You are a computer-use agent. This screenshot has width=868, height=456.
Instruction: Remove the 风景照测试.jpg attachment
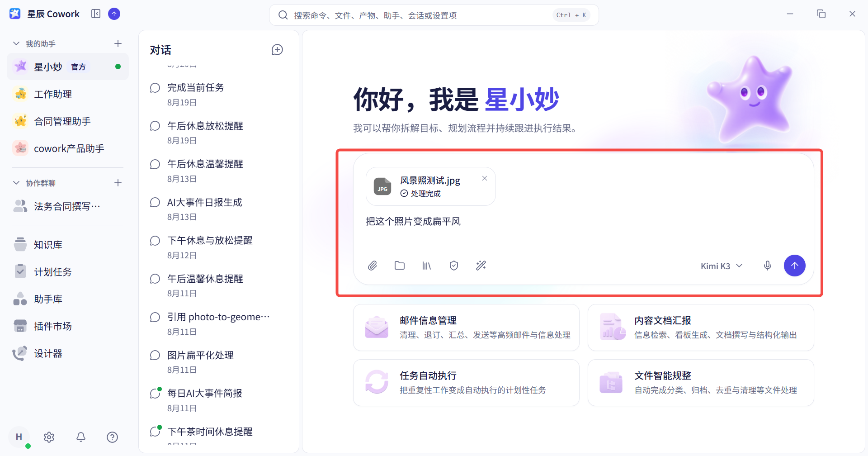(485, 178)
